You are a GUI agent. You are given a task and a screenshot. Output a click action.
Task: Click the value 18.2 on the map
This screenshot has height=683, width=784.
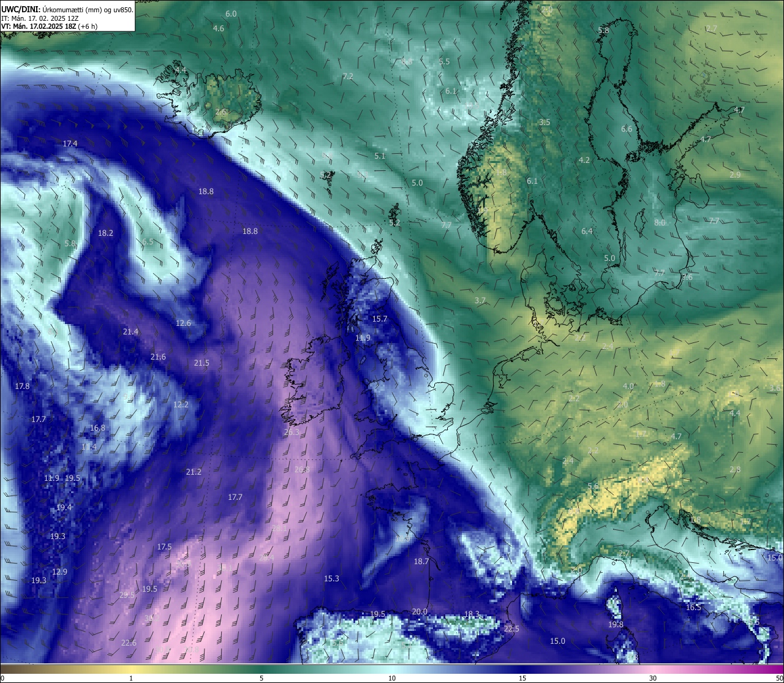click(105, 233)
